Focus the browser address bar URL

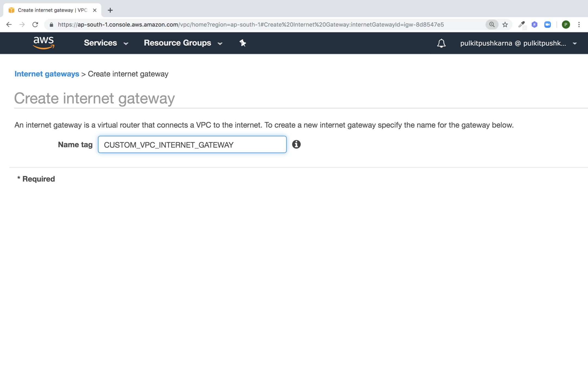point(251,25)
